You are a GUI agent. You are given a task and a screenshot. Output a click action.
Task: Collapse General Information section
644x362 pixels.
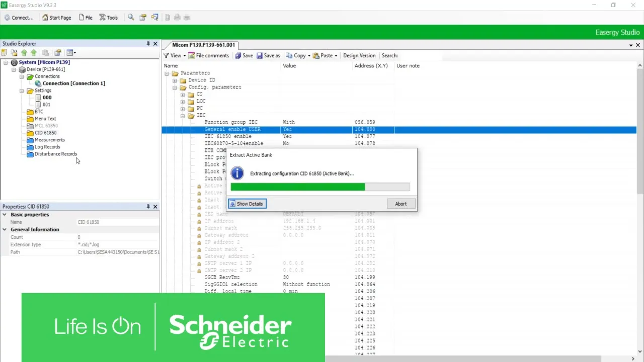tap(5, 230)
